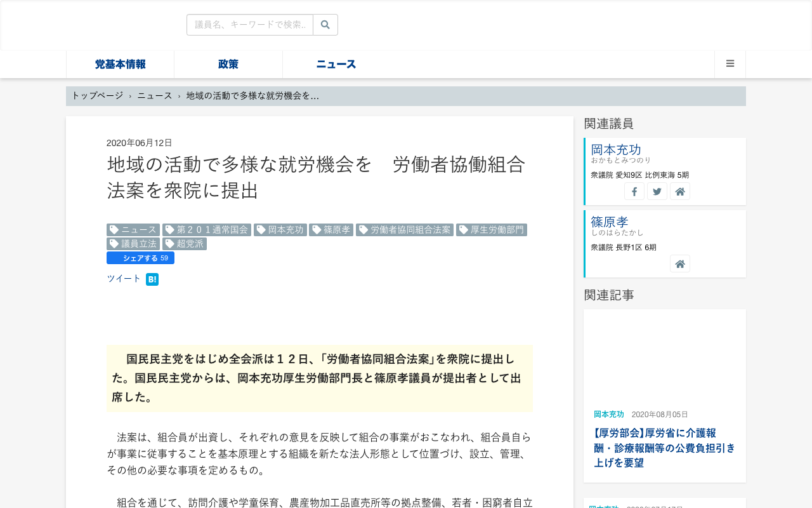
Task: Select the 超党派 tag
Action: click(x=185, y=244)
